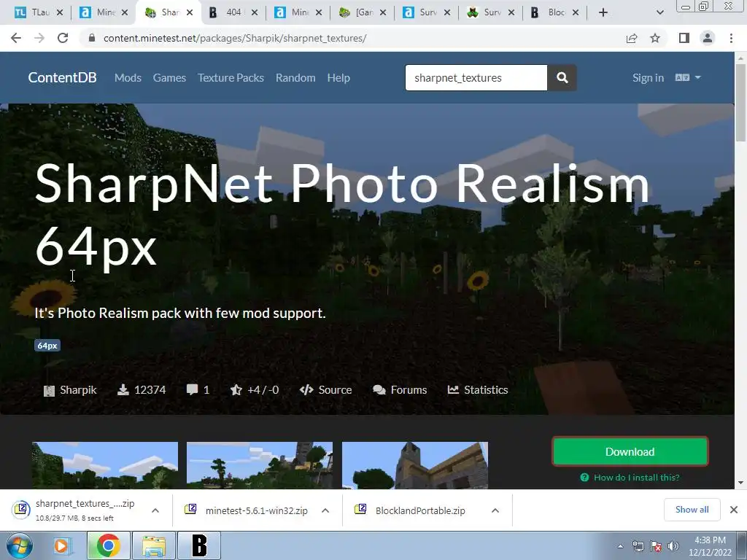This screenshot has height=560, width=747.
Task: Open a new browser tab
Action: (603, 12)
